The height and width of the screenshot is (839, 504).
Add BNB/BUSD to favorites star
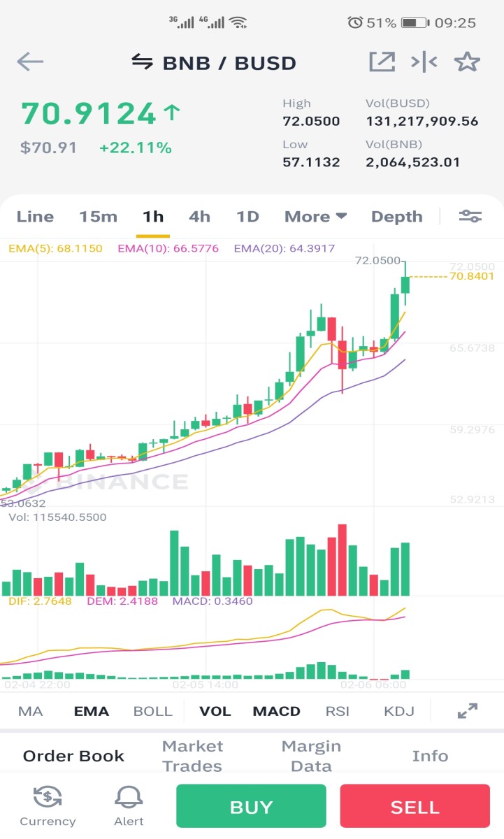(x=467, y=62)
